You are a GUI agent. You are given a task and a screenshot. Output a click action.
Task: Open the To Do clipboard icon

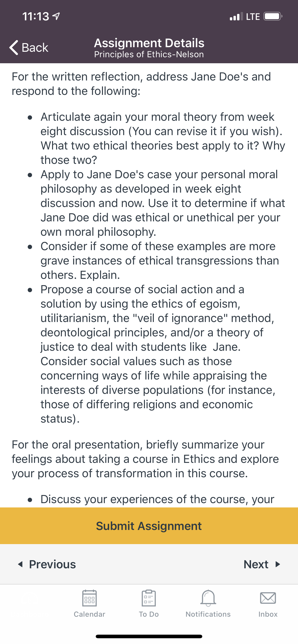point(149,598)
